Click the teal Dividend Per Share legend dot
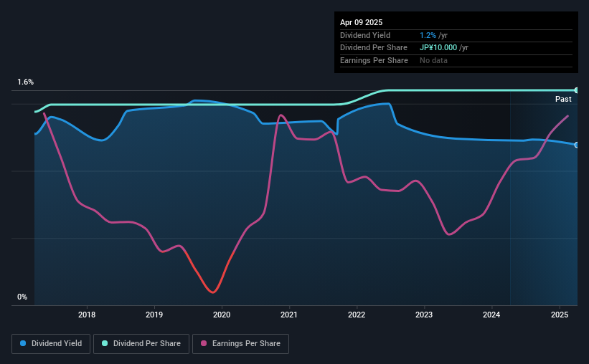 pos(105,343)
